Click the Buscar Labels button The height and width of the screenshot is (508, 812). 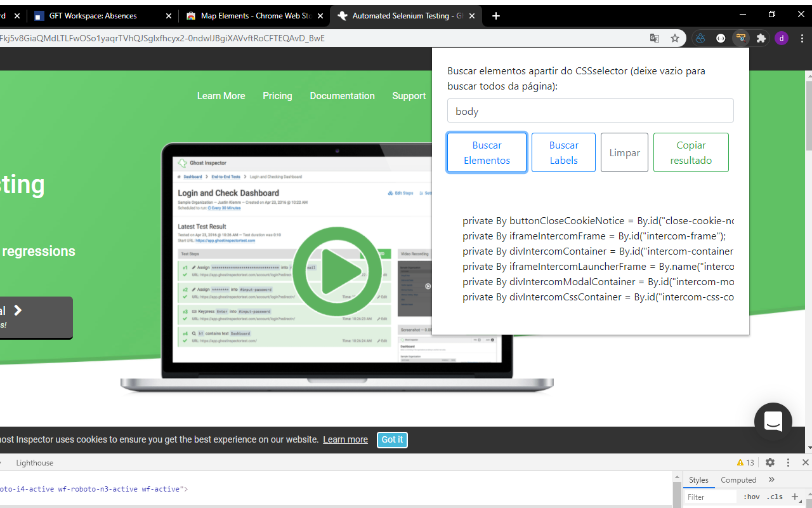(563, 152)
